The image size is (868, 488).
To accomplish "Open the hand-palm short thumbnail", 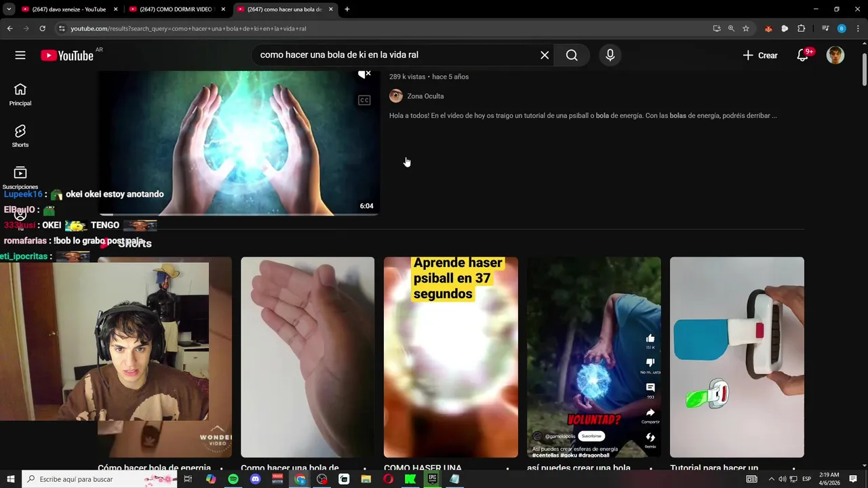I will tap(307, 357).
